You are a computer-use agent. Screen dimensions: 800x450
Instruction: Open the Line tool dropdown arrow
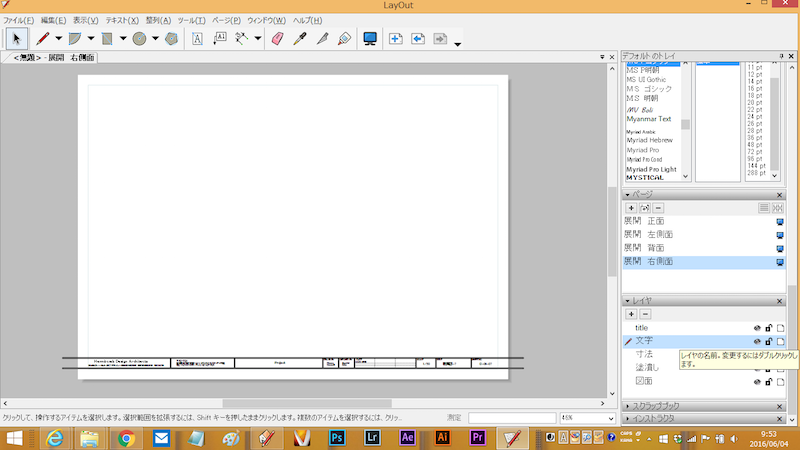coord(59,39)
